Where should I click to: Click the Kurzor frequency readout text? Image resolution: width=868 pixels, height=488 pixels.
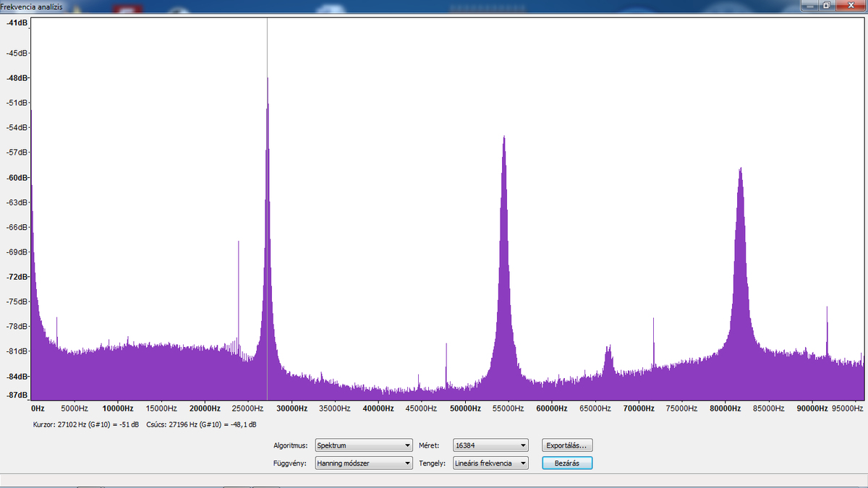(87, 424)
